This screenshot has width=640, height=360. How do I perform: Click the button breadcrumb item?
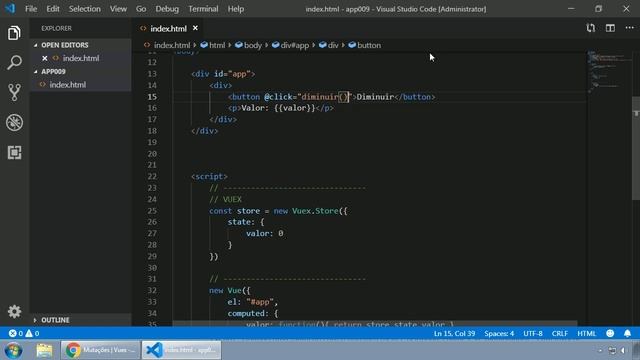[x=364, y=45]
